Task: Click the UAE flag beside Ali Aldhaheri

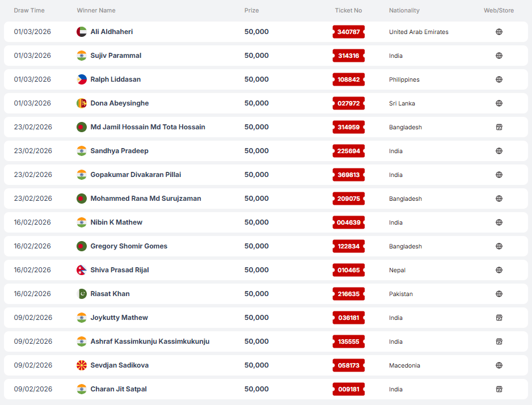Action: (82, 32)
